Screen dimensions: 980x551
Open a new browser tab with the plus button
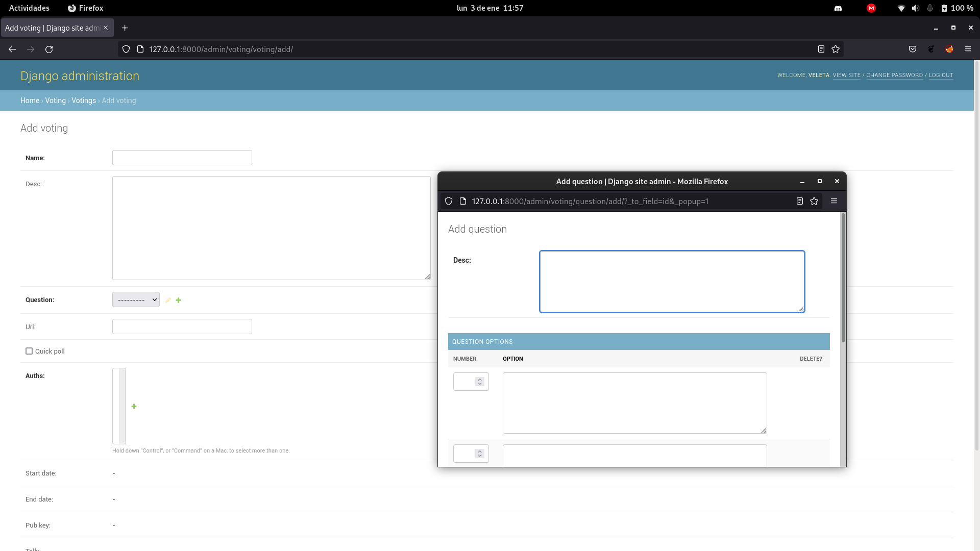(x=125, y=28)
